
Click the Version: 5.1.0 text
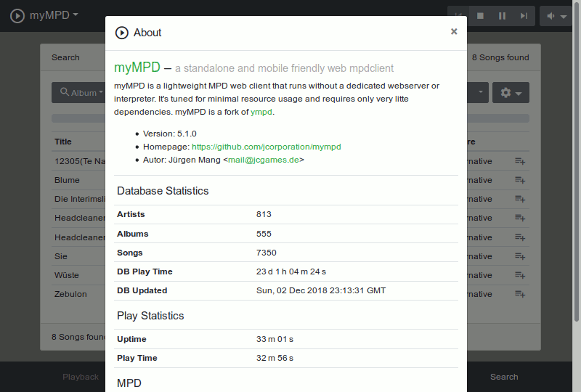170,134
